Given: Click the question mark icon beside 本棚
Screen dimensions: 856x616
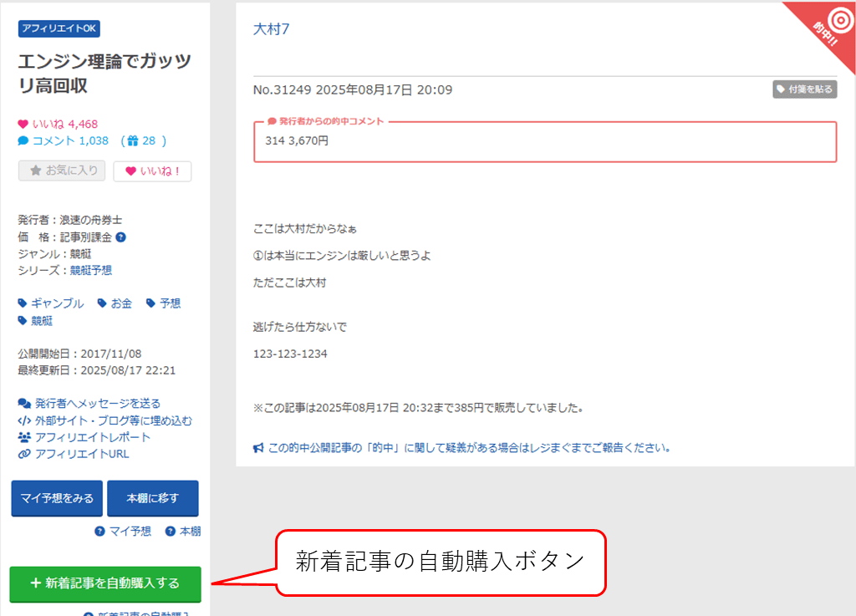Looking at the screenshot, I should 171,532.
